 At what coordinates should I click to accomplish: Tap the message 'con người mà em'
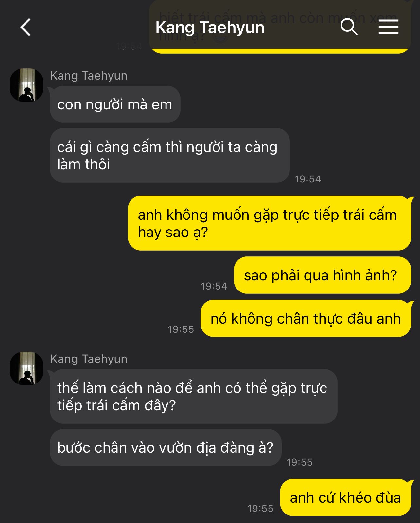pyautogui.click(x=115, y=104)
